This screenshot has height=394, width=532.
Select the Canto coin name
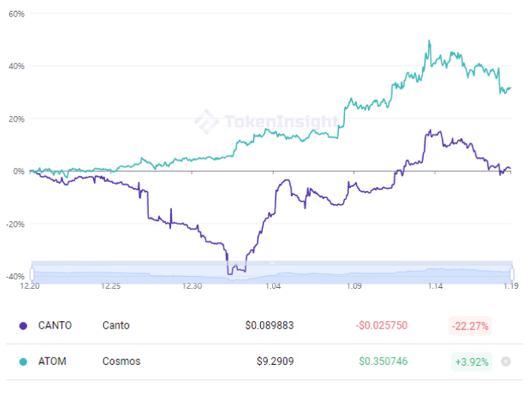click(116, 326)
